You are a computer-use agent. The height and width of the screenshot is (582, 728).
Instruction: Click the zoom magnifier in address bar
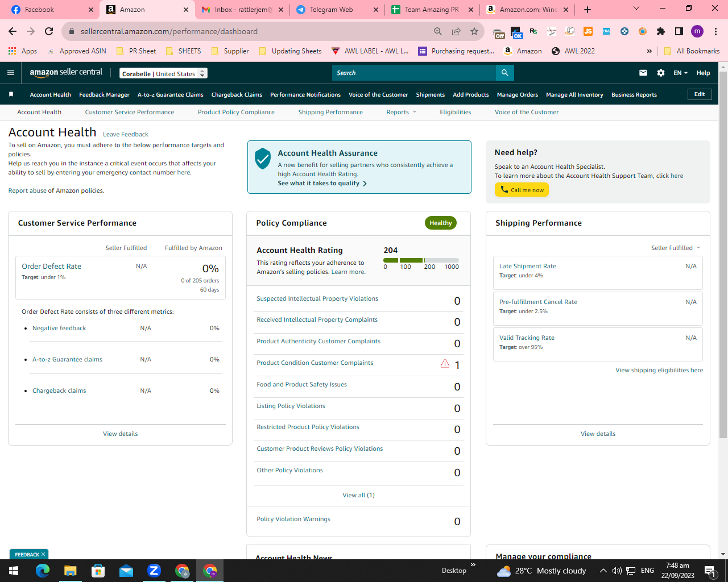438,31
